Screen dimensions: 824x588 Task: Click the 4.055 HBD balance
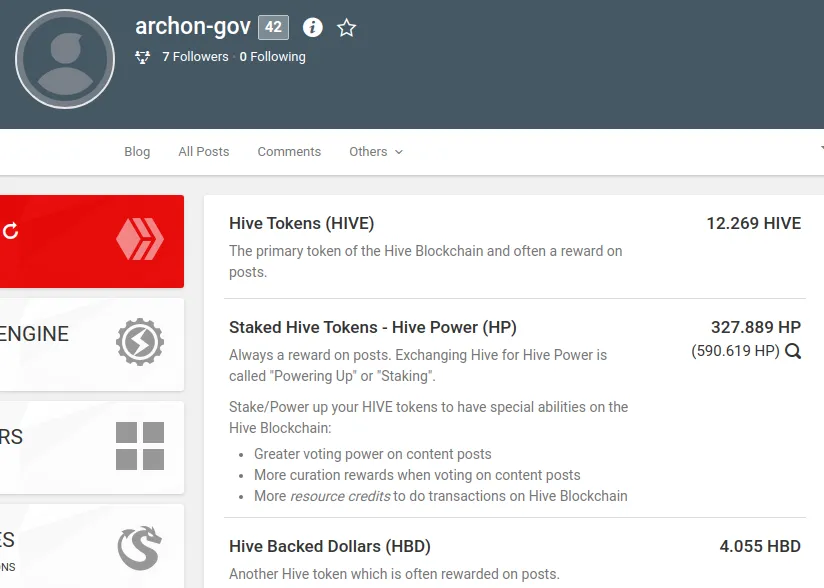click(x=760, y=546)
